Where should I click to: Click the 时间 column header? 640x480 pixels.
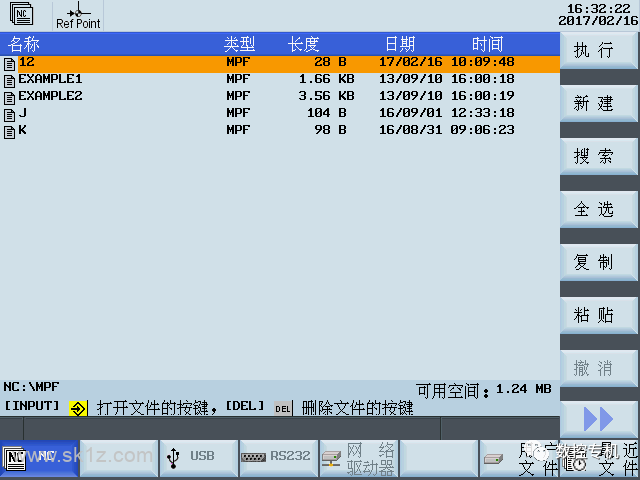(x=487, y=44)
